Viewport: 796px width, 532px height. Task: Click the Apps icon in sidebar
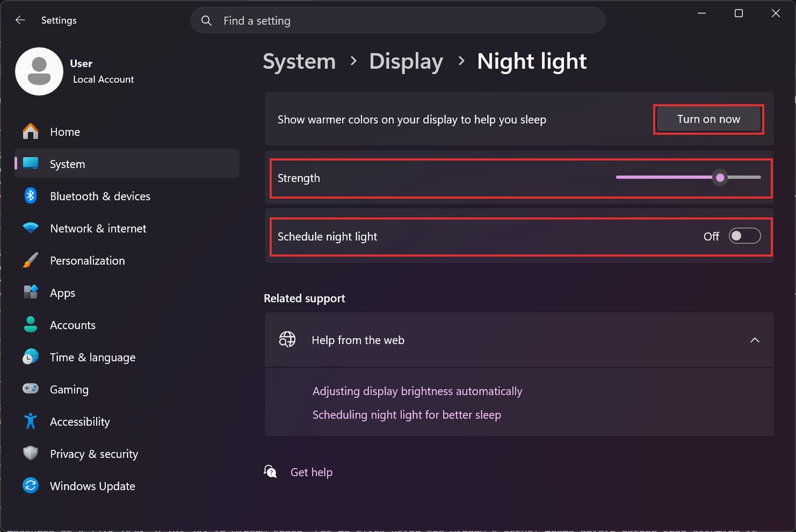(x=31, y=292)
